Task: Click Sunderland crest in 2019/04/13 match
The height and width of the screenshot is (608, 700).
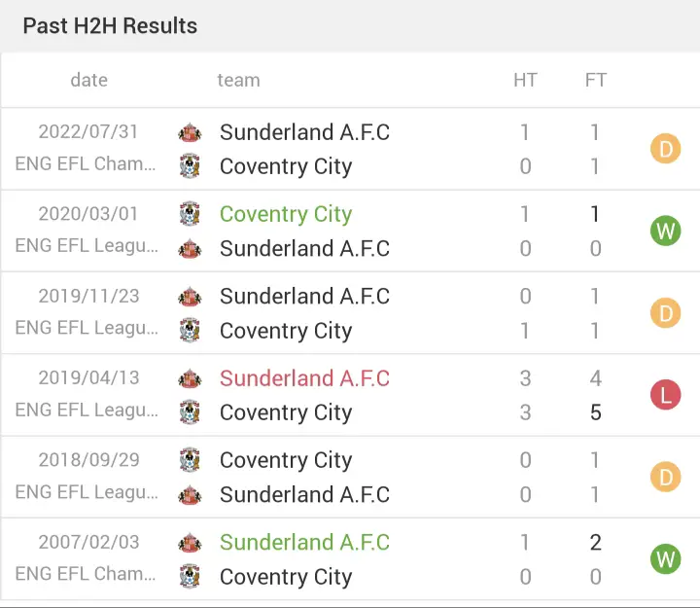Action: pos(190,378)
